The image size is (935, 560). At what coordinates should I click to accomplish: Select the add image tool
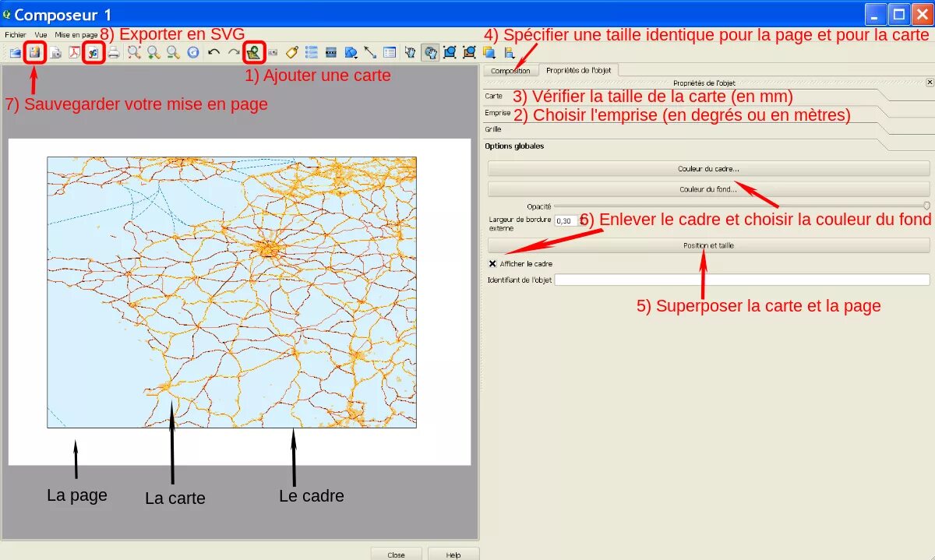[x=273, y=53]
